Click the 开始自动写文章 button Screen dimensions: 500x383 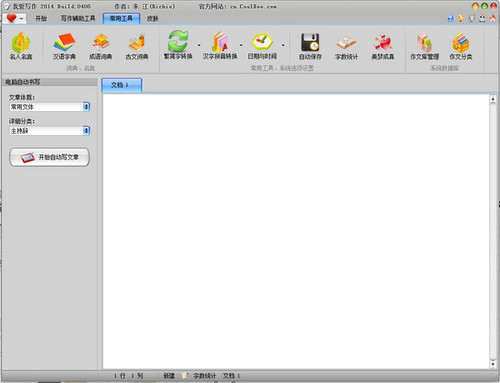pyautogui.click(x=49, y=157)
